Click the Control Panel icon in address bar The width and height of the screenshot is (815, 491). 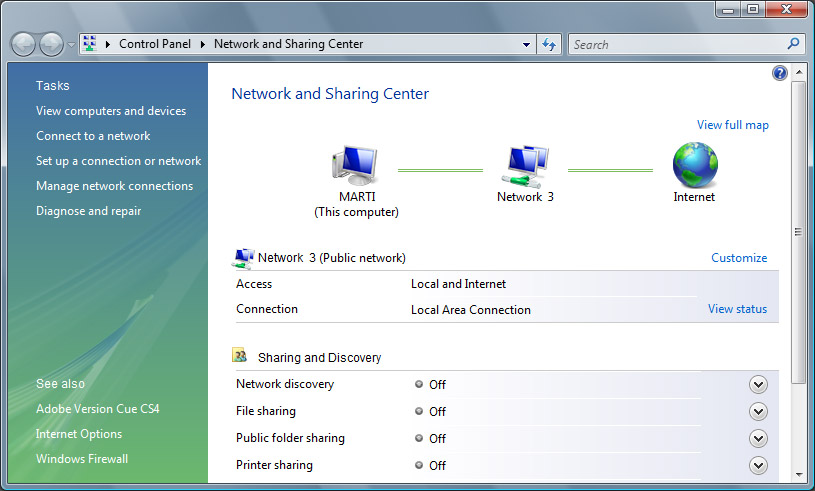90,44
